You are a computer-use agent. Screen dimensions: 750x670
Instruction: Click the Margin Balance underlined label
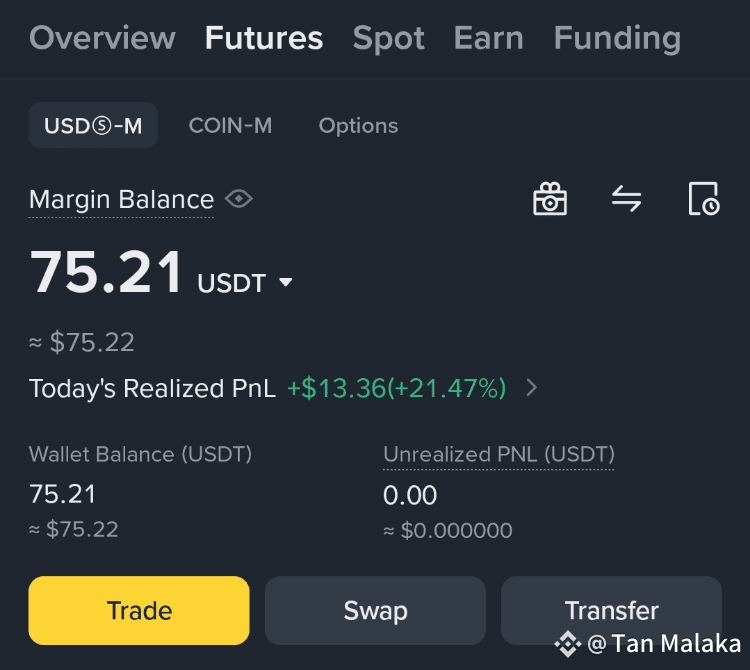[x=121, y=199]
